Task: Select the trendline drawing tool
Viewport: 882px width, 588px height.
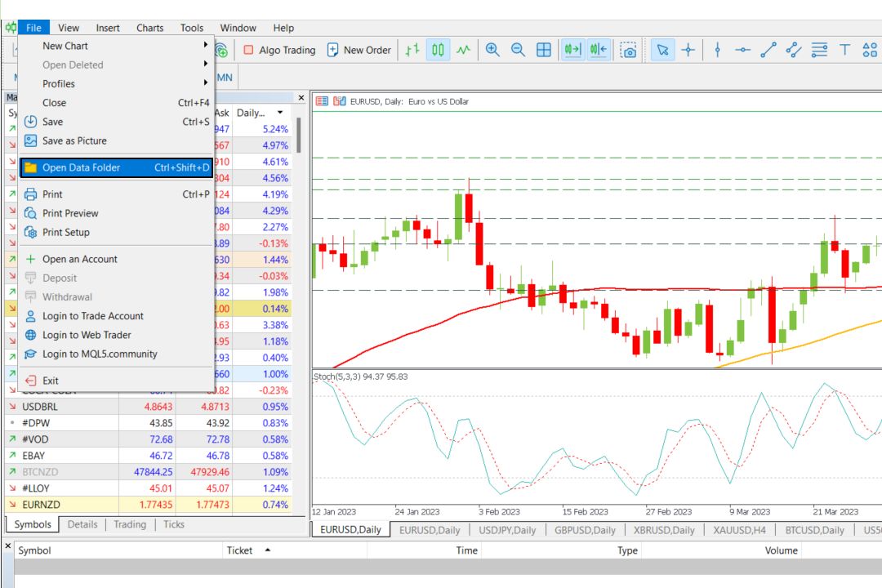Action: 768,50
